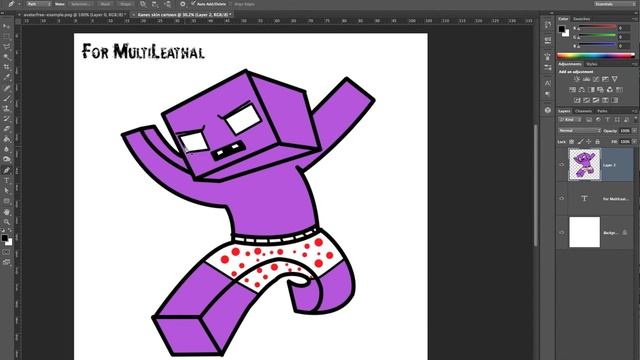Select the Brush tool
Image resolution: width=640 pixels, height=360 pixels.
tap(6, 98)
